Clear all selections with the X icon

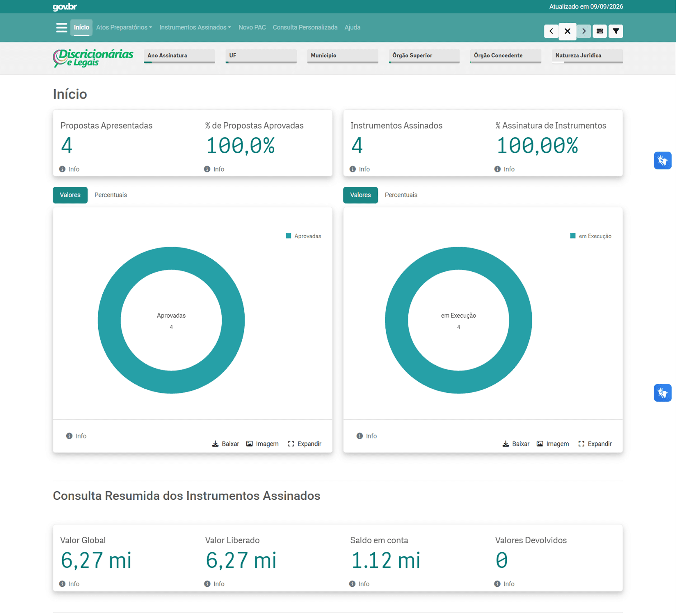567,31
